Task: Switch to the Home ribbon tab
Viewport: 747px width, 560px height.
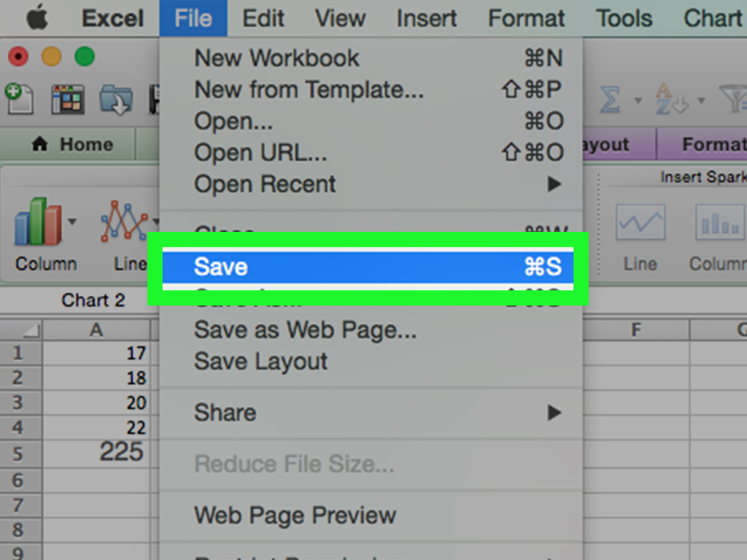Action: (72, 144)
